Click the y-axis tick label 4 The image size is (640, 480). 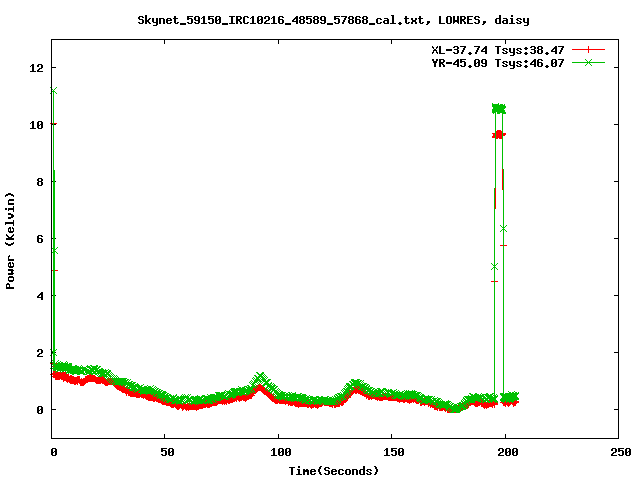40,296
